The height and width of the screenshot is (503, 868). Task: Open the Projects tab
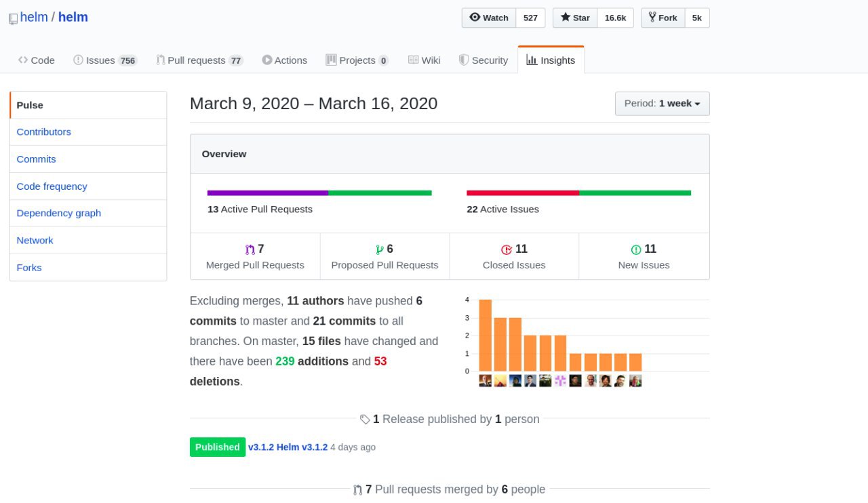point(357,60)
